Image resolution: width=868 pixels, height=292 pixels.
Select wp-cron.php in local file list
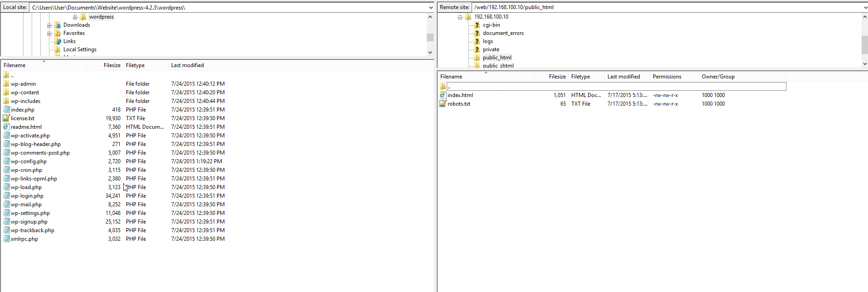(x=26, y=170)
